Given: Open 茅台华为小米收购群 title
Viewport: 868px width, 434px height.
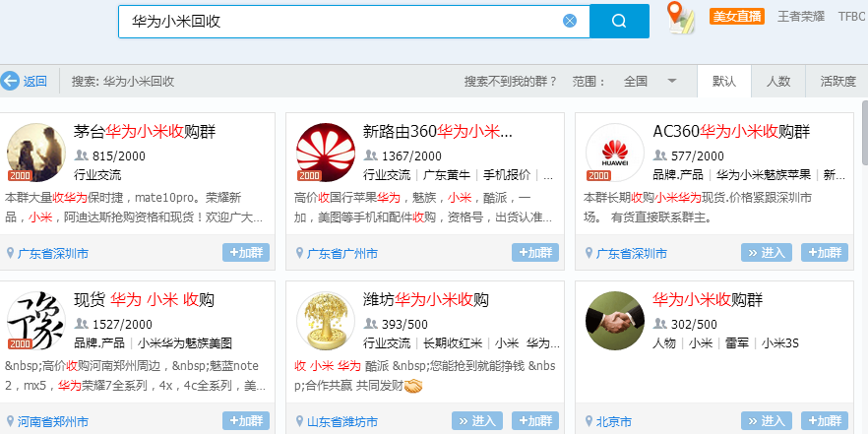Looking at the screenshot, I should point(145,132).
